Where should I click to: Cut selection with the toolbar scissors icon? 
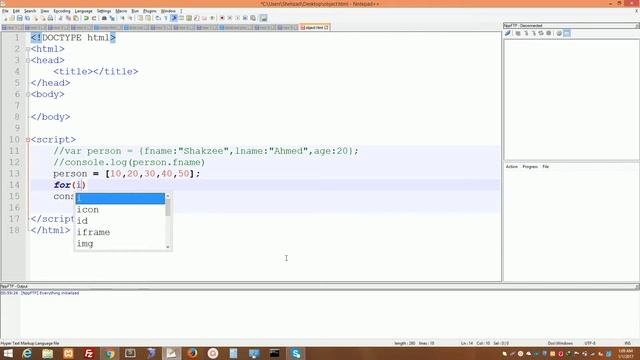click(x=60, y=18)
